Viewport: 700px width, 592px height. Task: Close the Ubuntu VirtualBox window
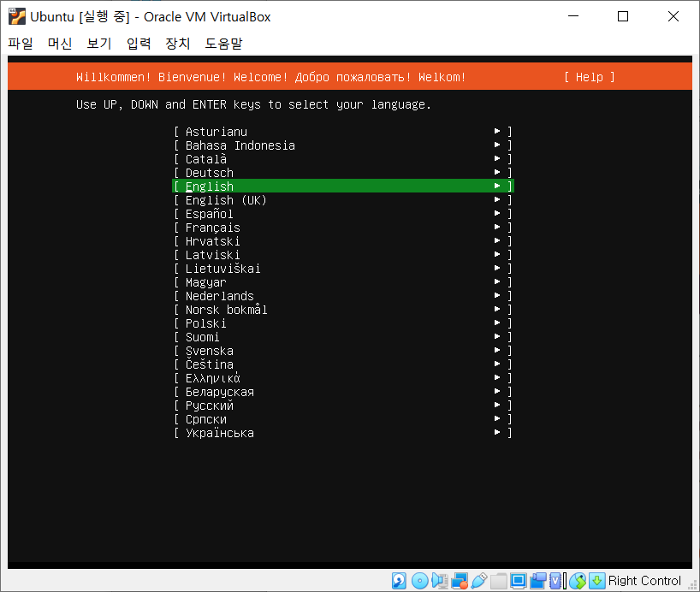(673, 16)
